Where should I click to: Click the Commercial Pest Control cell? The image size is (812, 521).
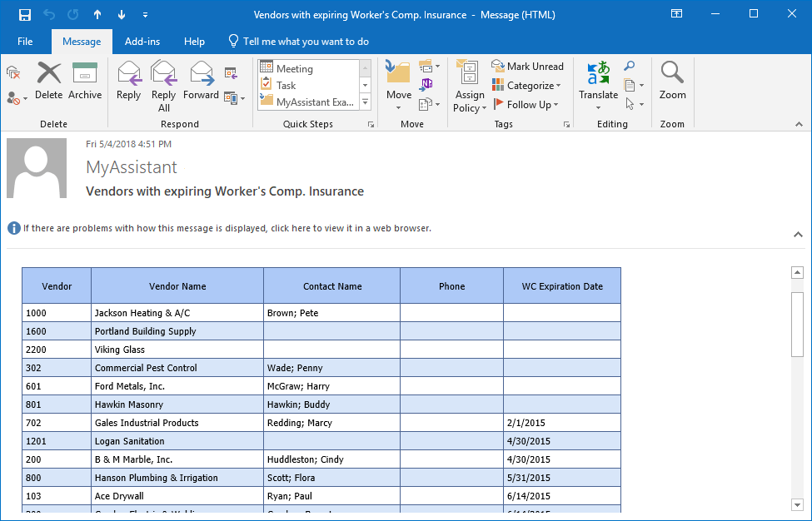coord(177,368)
